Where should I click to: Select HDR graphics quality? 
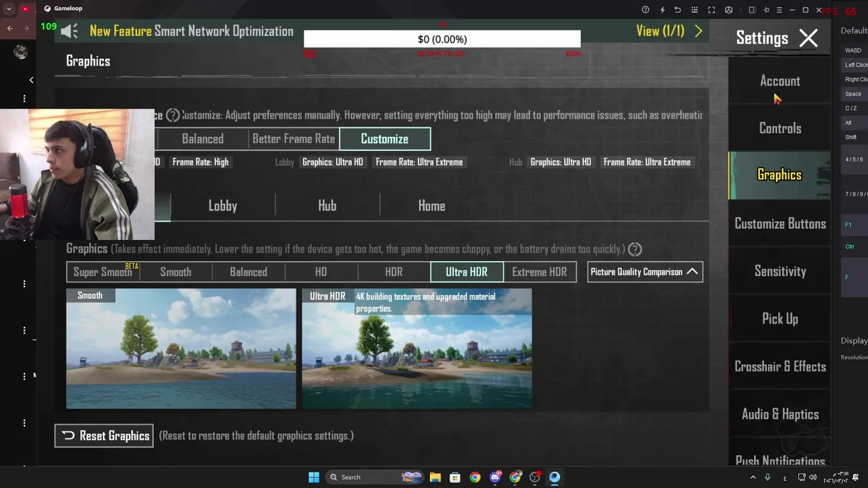tap(394, 272)
